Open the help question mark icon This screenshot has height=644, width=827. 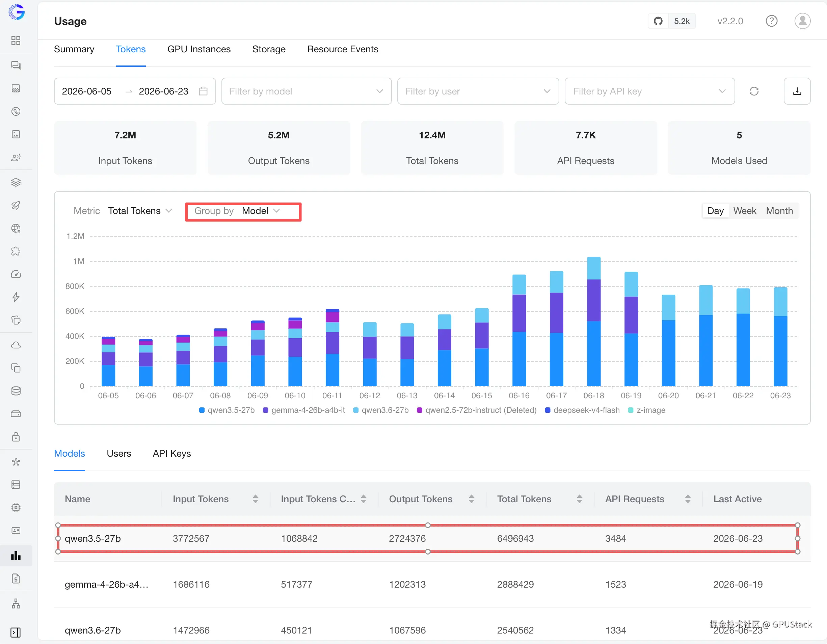771,21
